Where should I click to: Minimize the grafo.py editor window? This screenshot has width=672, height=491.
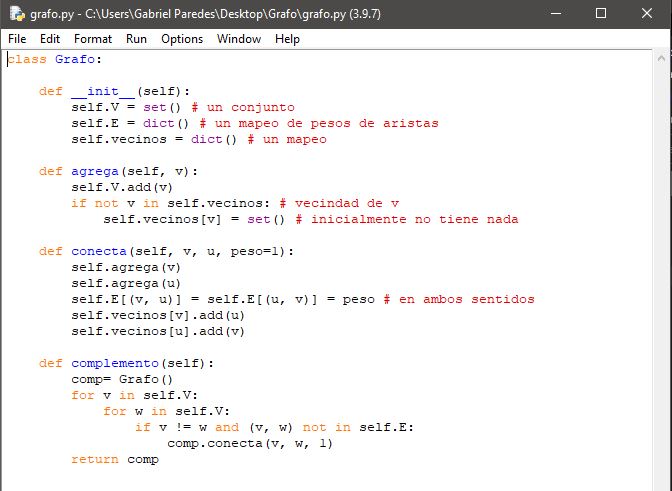[x=555, y=13]
